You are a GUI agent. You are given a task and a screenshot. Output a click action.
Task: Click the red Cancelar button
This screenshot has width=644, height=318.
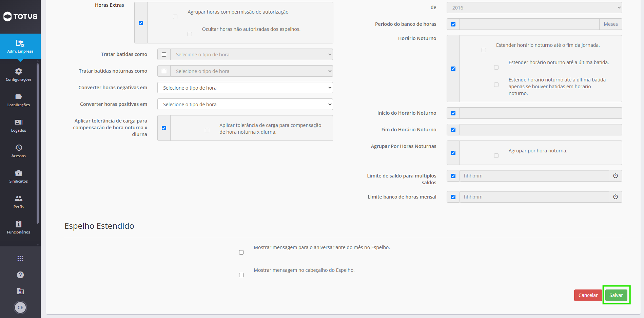click(588, 295)
